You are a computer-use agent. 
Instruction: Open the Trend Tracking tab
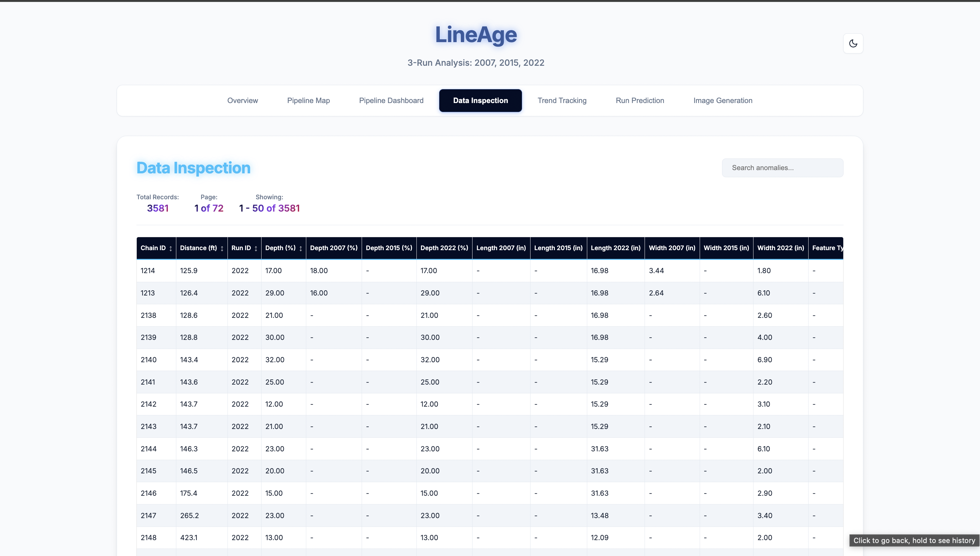coord(562,100)
